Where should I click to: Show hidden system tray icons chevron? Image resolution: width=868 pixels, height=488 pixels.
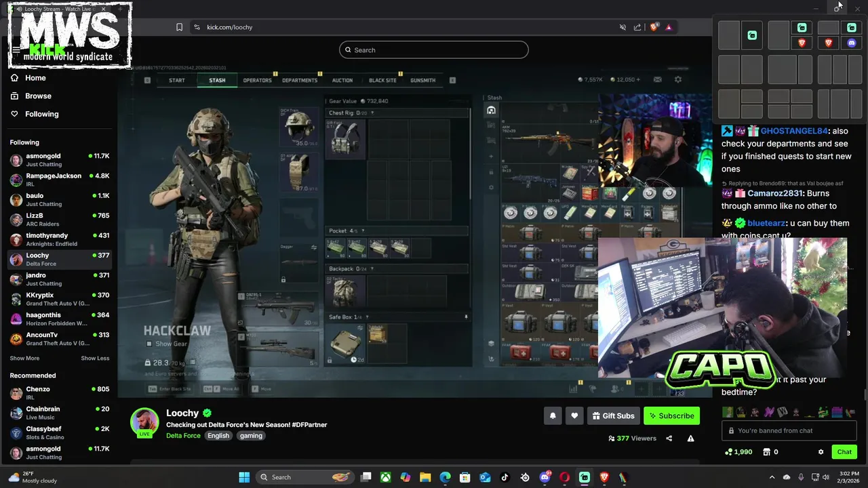(772, 477)
